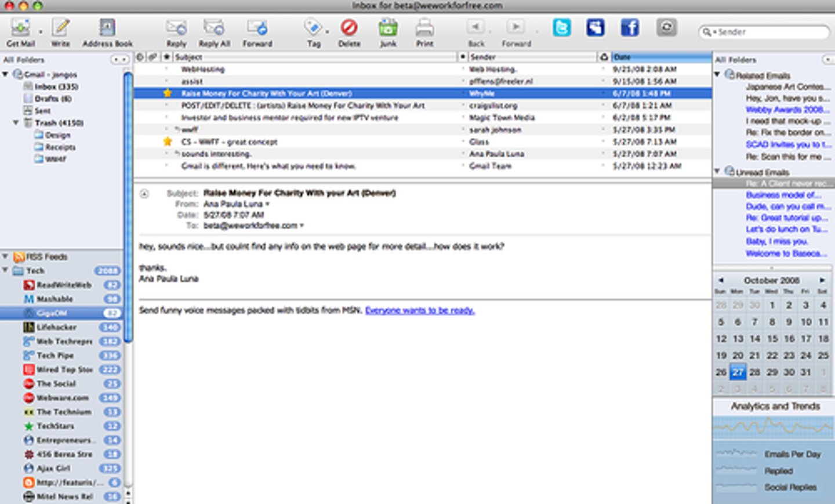Open the sender Ana Paula Luna dropdown

(267, 204)
